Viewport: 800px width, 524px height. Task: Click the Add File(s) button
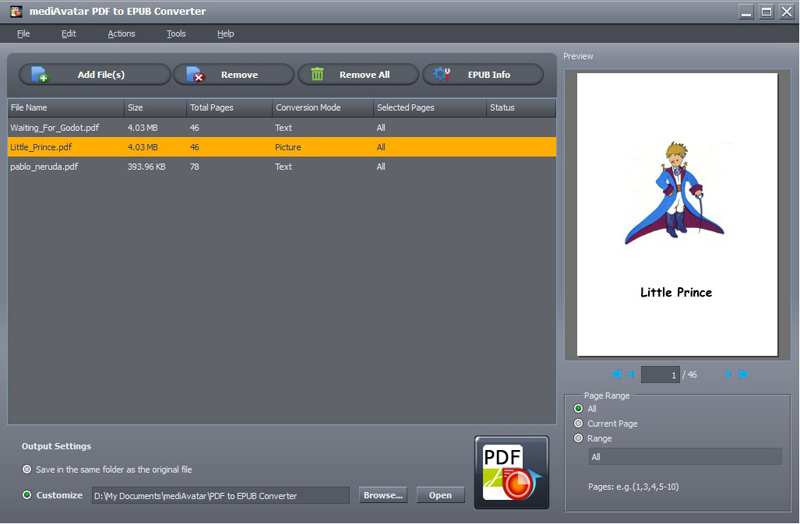coord(95,74)
